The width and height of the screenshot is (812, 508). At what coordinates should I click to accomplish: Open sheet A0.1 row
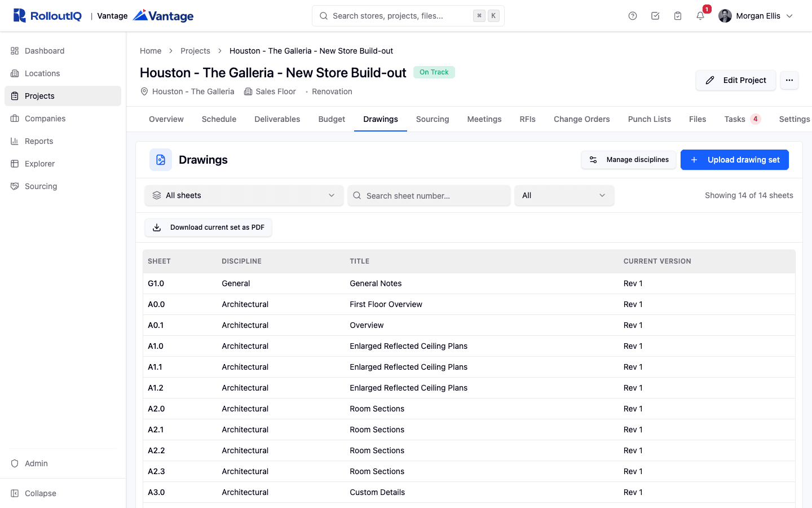(x=469, y=325)
